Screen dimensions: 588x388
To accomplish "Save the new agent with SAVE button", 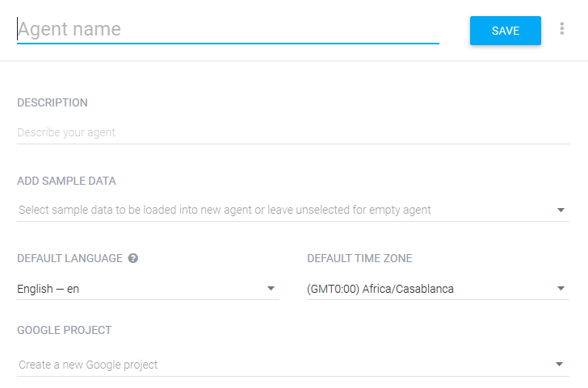I will pyautogui.click(x=505, y=31).
